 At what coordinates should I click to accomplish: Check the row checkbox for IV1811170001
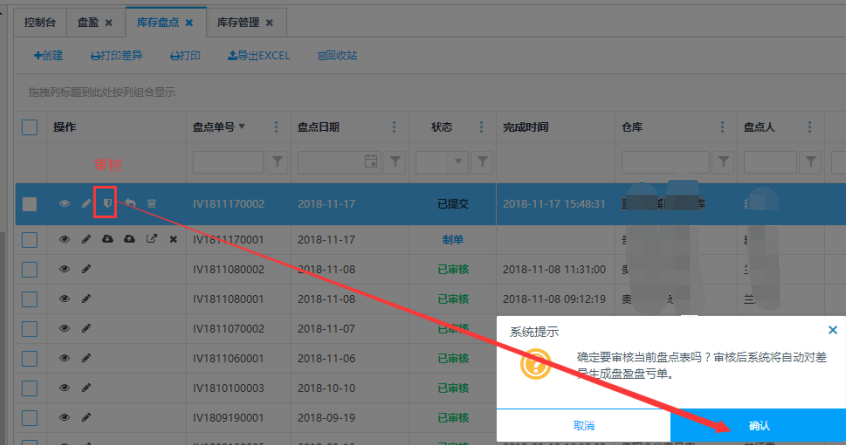[x=30, y=240]
